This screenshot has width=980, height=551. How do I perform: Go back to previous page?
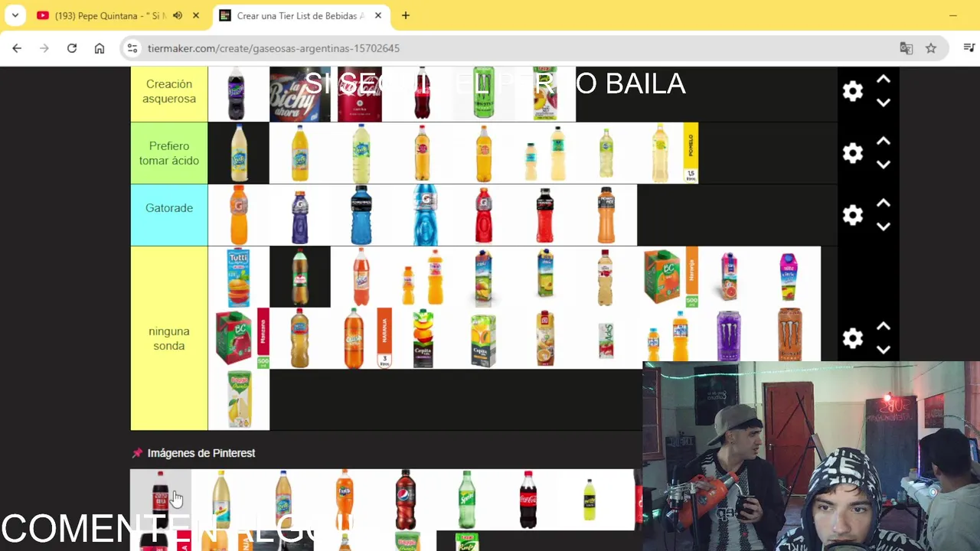[17, 48]
